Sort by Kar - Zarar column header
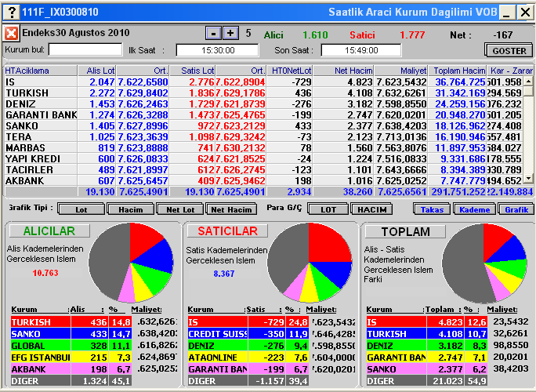 (x=510, y=71)
